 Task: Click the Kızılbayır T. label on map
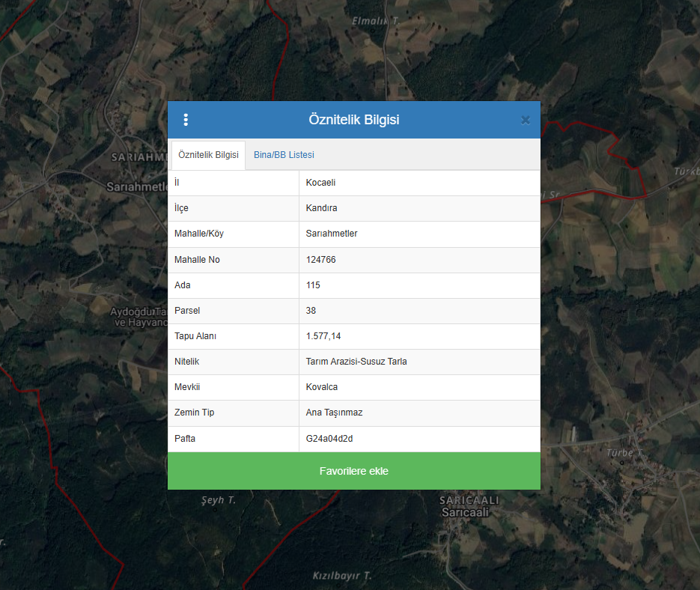click(x=341, y=576)
